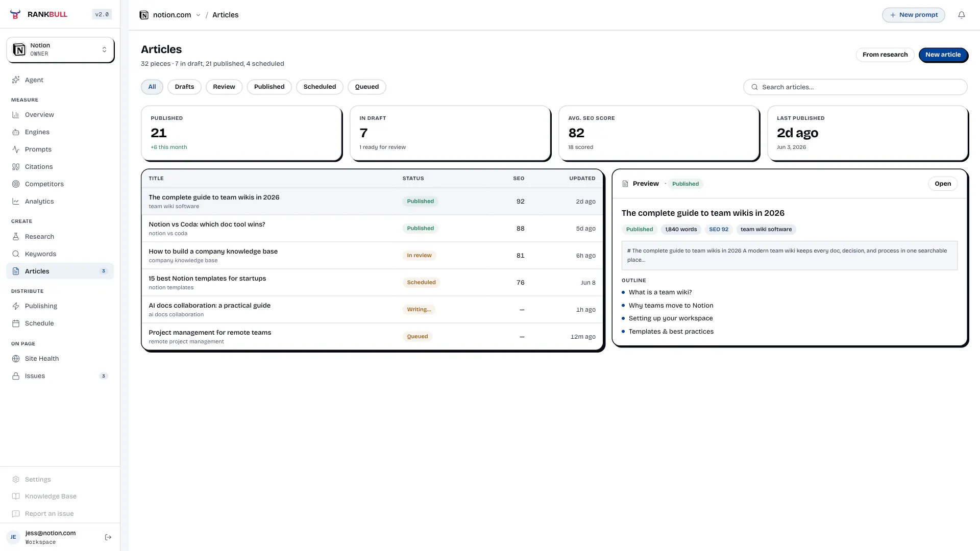The height and width of the screenshot is (551, 980).
Task: Select 'How to build a company knowledge base'
Action: tap(373, 256)
